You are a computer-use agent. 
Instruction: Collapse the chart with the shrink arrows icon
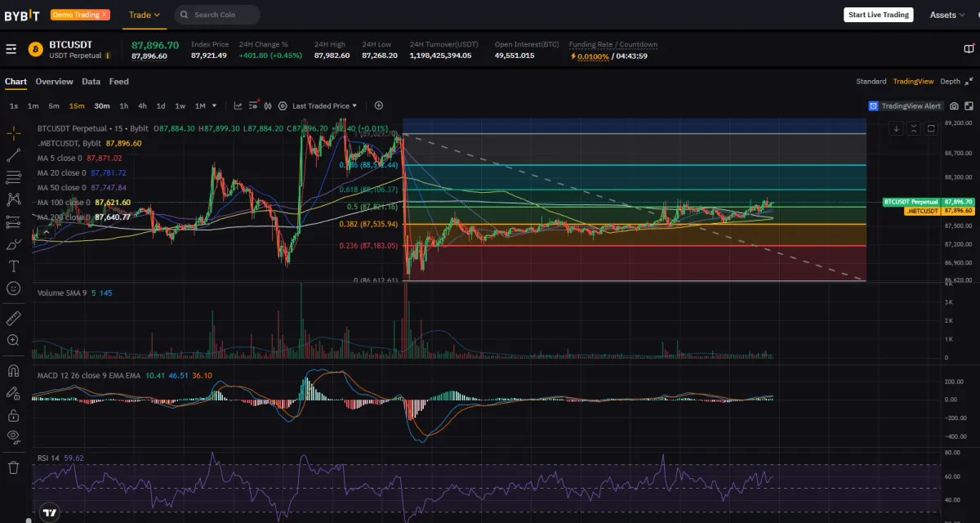[x=969, y=81]
